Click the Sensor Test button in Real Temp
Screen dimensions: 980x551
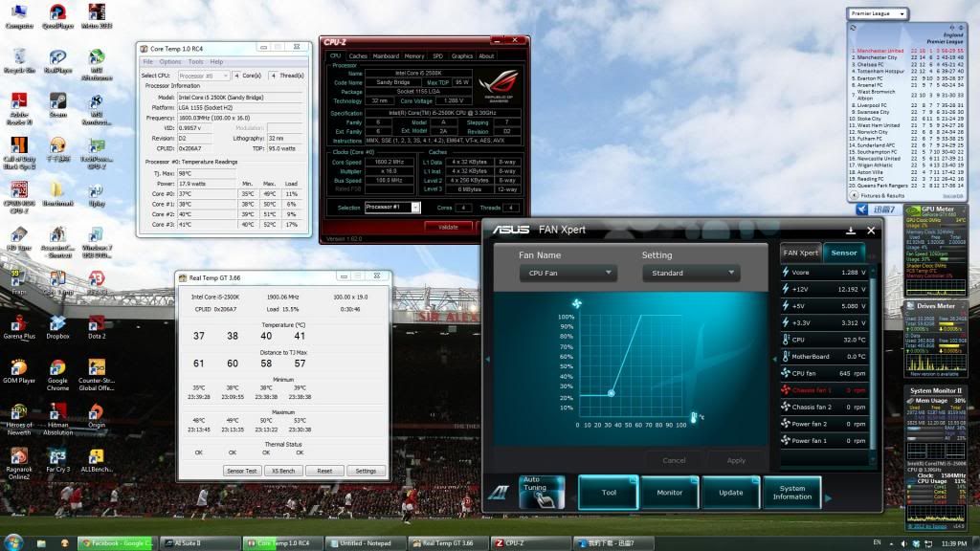pyautogui.click(x=240, y=471)
